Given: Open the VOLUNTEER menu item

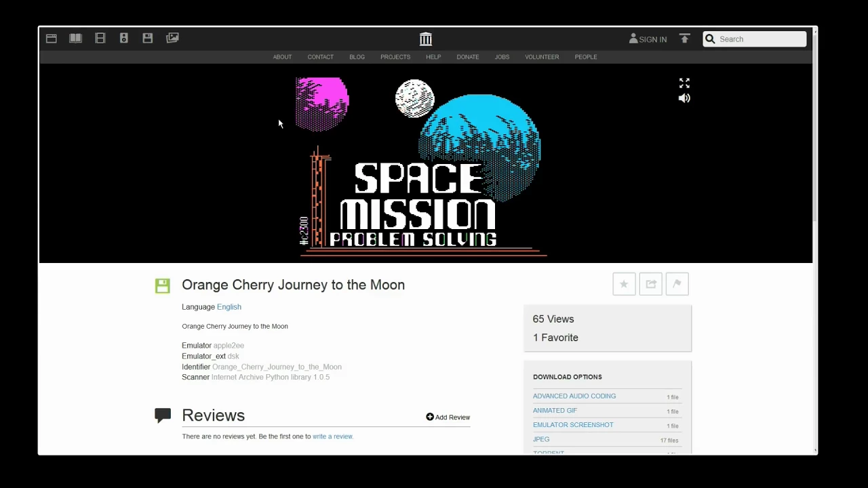Looking at the screenshot, I should click(x=542, y=57).
